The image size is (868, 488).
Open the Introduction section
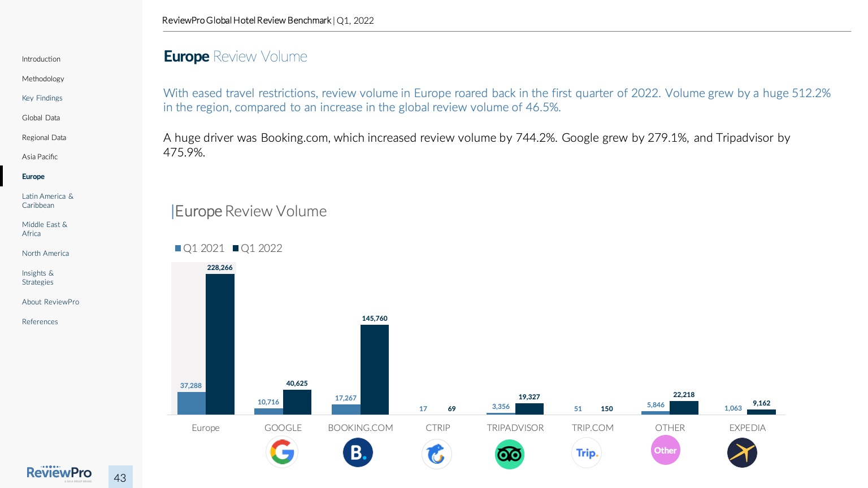click(41, 59)
